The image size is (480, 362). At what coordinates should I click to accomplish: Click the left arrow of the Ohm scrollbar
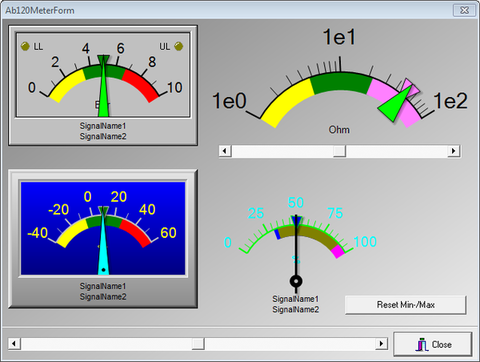(225, 151)
